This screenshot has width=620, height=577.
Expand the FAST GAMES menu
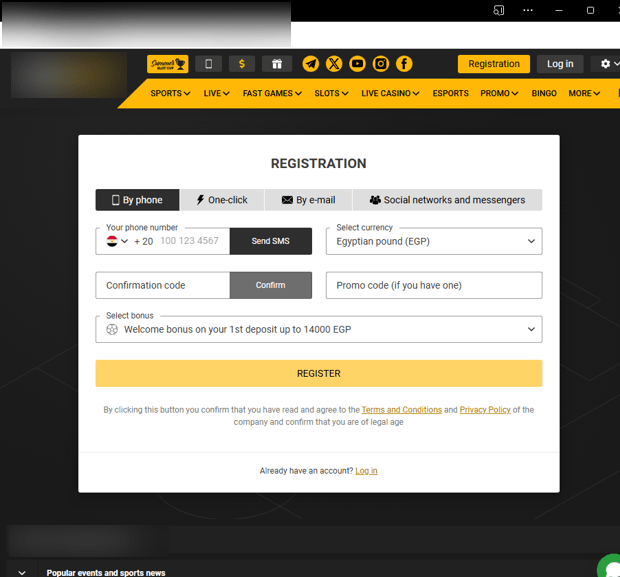pos(272,94)
